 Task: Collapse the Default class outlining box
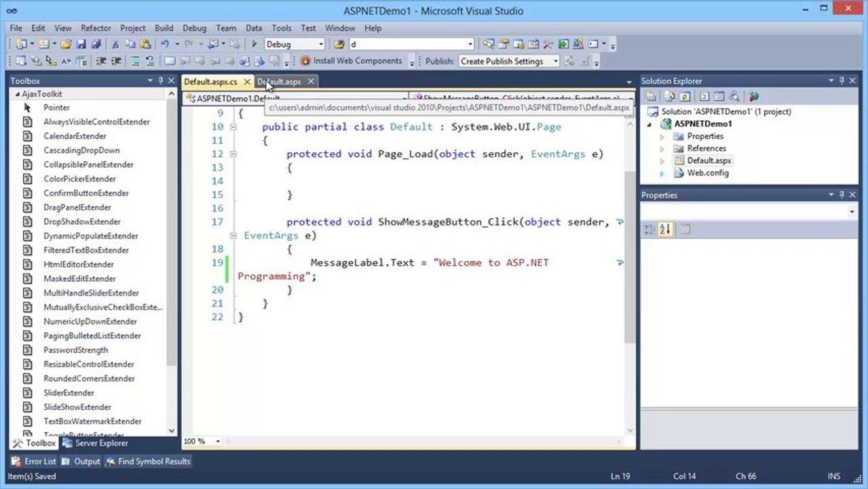[x=233, y=127]
